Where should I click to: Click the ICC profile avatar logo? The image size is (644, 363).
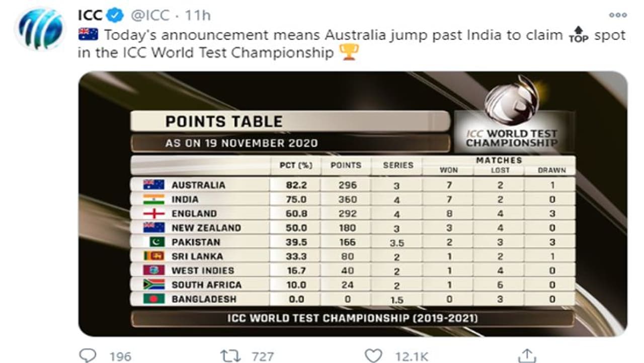tap(40, 29)
